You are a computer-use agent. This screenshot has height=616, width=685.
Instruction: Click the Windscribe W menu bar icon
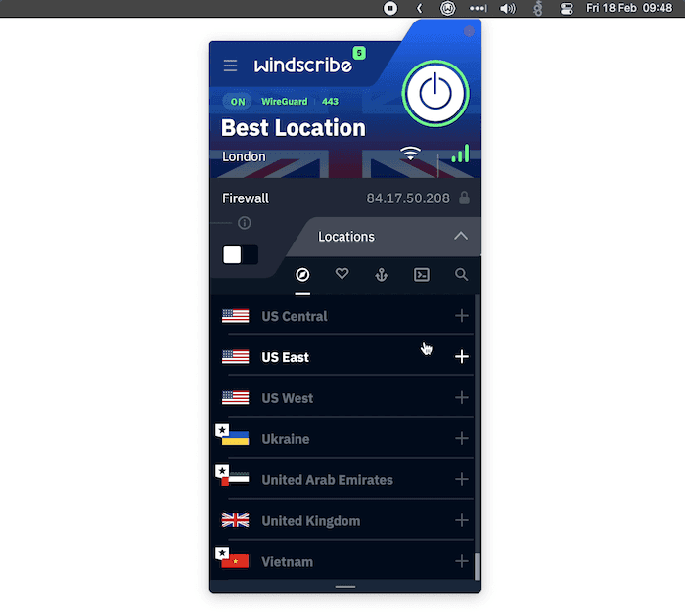pos(447,8)
